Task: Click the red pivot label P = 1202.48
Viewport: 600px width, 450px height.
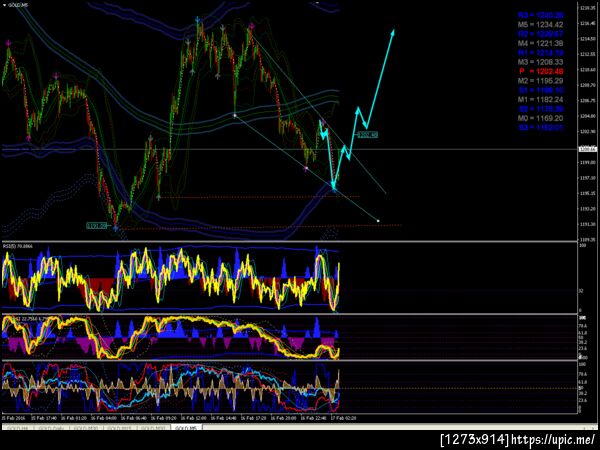Action: [541, 71]
